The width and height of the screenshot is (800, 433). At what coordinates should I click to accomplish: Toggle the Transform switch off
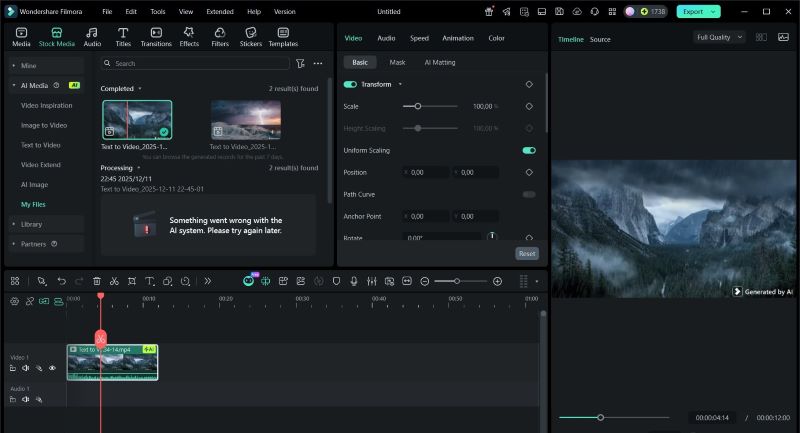pyautogui.click(x=350, y=84)
